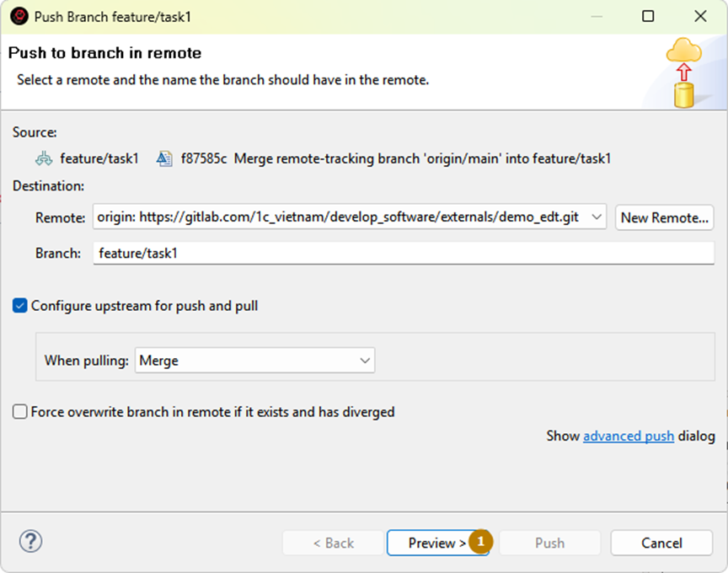Click the branch icon beside feature/task1 source
This screenshot has width=728, height=573.
click(44, 158)
